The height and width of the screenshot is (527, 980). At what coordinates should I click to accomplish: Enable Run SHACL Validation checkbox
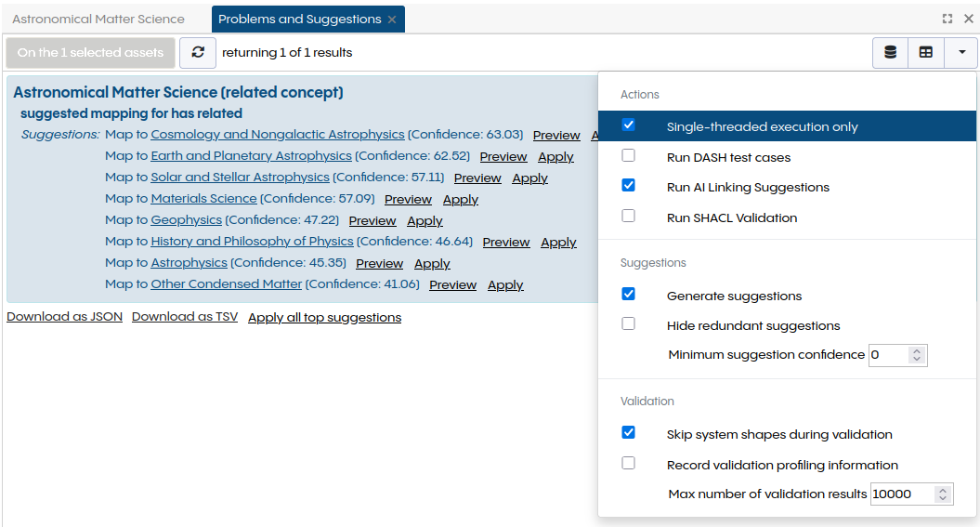[629, 217]
